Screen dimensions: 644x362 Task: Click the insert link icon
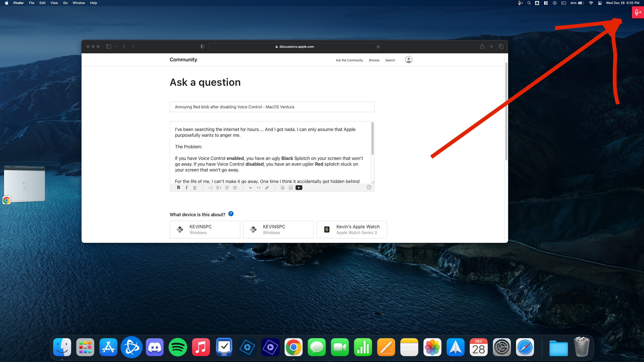click(267, 188)
